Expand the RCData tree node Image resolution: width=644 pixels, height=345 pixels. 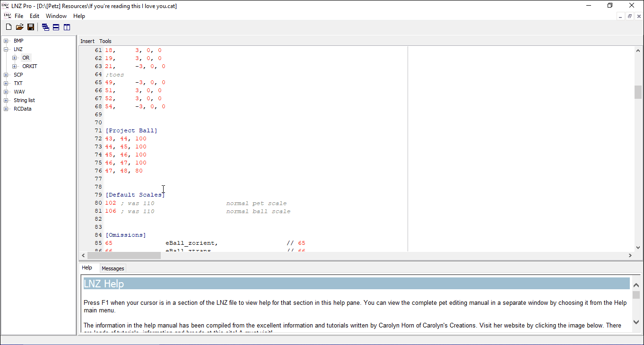click(6, 109)
